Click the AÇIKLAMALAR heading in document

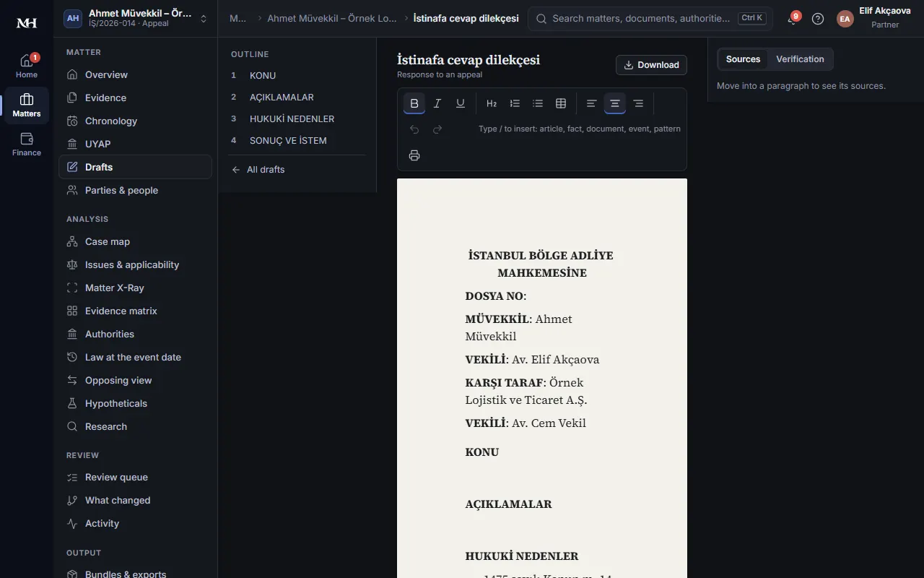coord(509,504)
